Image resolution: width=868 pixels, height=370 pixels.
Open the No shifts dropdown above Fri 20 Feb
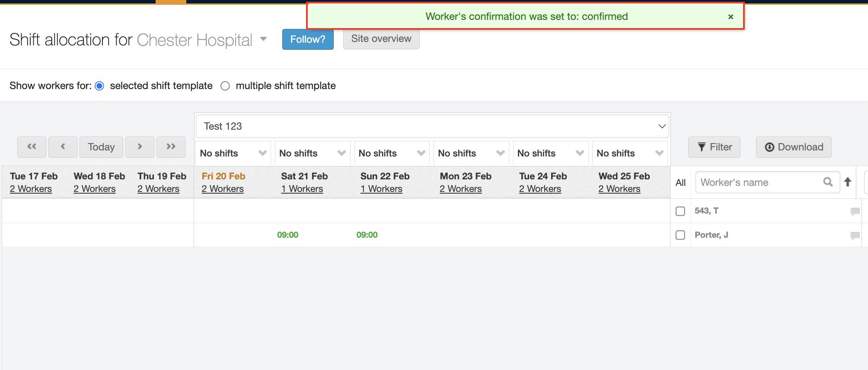point(233,153)
